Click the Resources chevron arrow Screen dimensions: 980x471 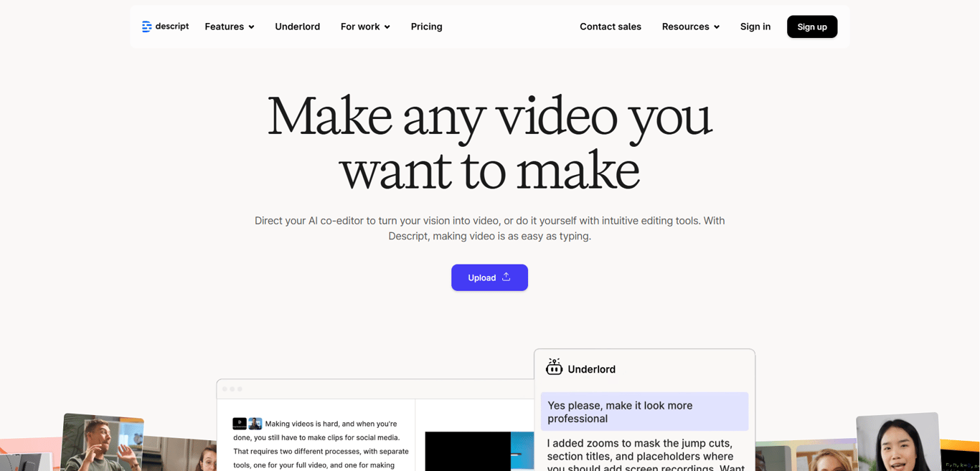(x=716, y=27)
